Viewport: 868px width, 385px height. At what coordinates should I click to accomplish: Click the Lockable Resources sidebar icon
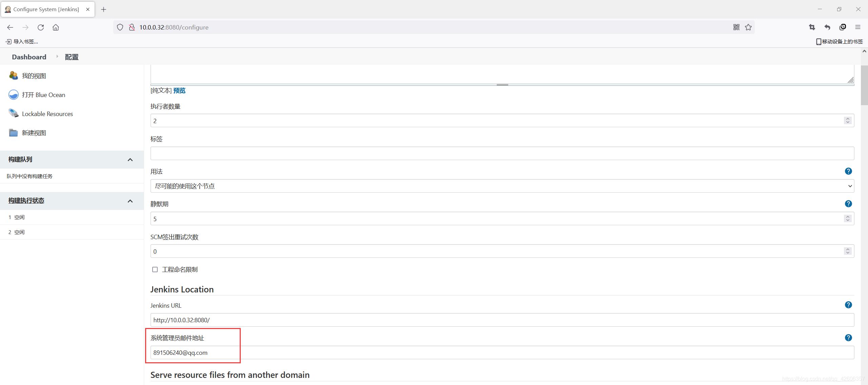[x=14, y=113]
